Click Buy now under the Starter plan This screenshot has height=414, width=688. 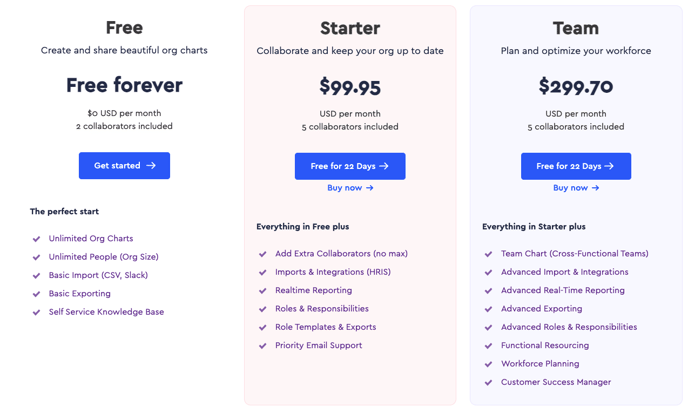tap(350, 188)
